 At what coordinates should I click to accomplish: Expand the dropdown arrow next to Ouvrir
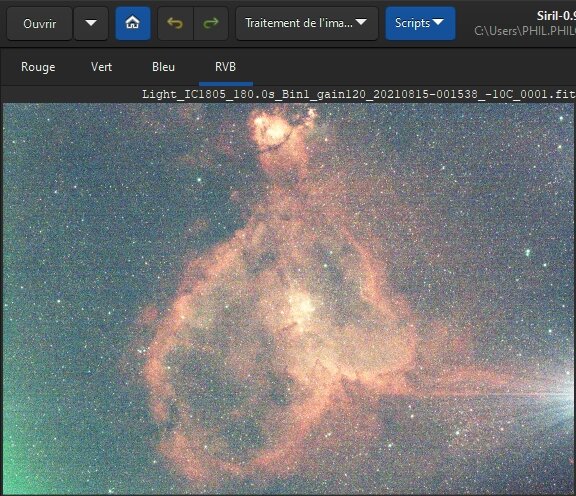91,24
